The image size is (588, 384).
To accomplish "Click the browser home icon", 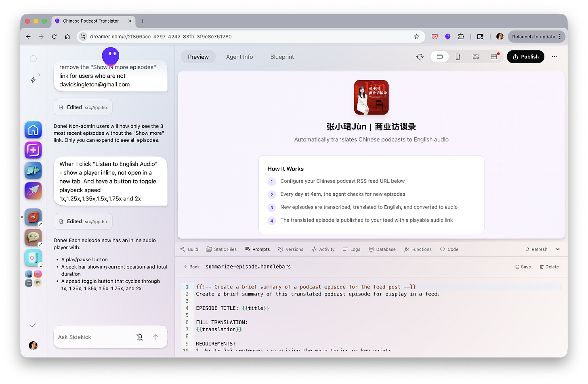I will [67, 37].
